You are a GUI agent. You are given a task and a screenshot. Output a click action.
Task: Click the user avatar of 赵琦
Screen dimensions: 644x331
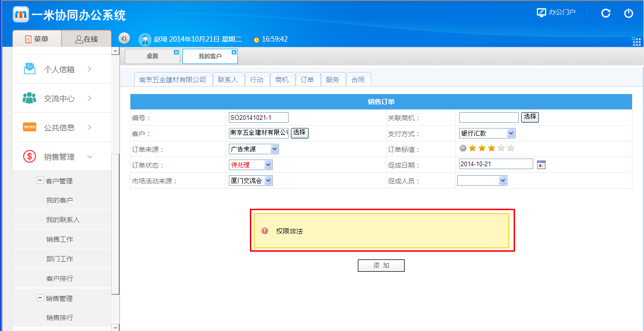tap(145, 39)
